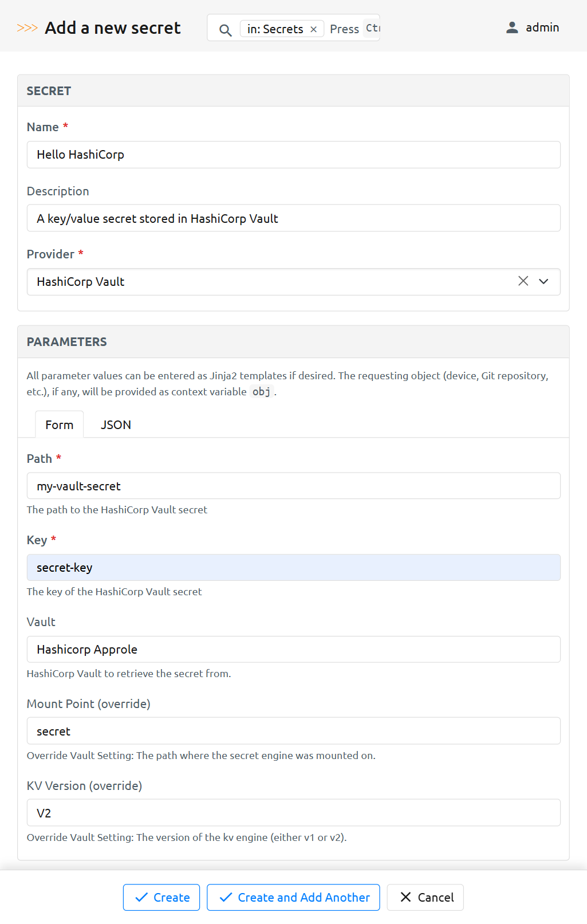Click the search magnifier icon
Viewport: 587px width, 924px height.
pos(226,30)
